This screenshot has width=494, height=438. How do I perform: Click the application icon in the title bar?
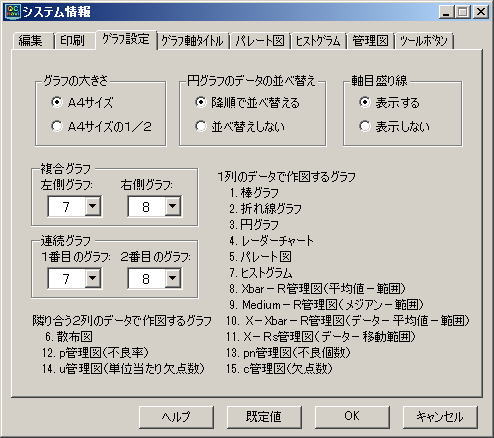click(x=12, y=12)
